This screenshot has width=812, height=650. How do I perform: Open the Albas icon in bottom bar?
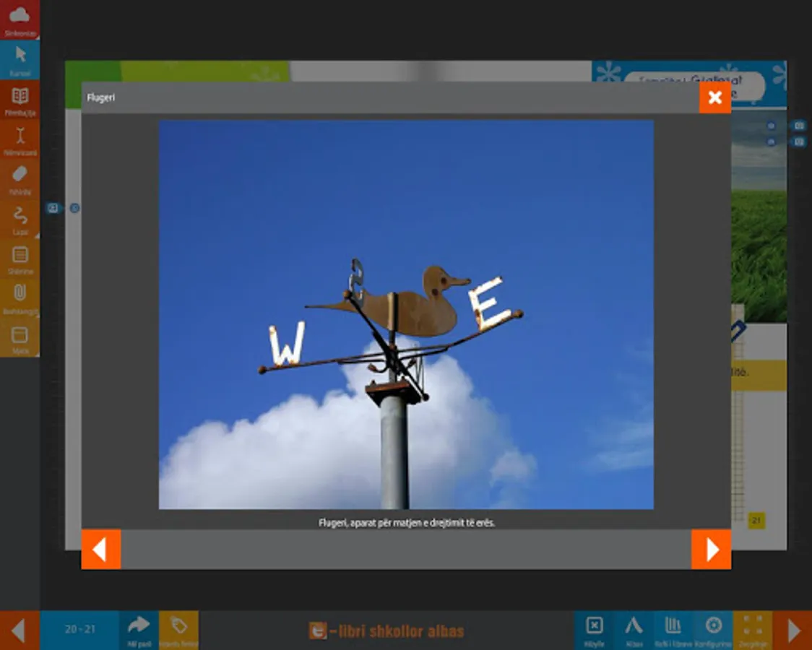coord(634,629)
